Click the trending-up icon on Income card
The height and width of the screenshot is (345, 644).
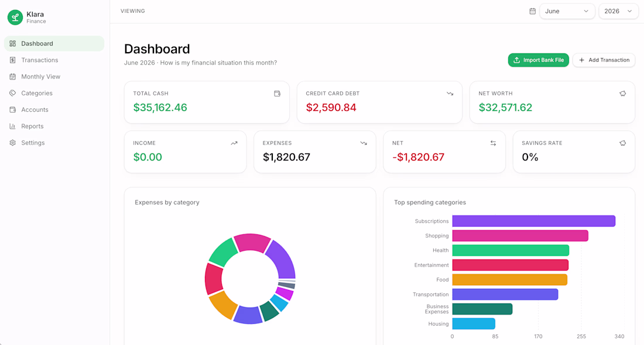234,144
